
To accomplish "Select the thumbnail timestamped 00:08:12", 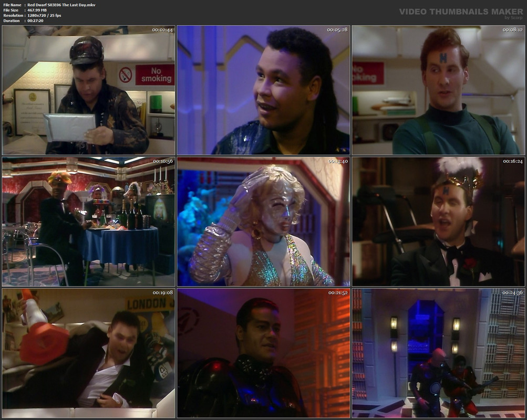I will [438, 90].
